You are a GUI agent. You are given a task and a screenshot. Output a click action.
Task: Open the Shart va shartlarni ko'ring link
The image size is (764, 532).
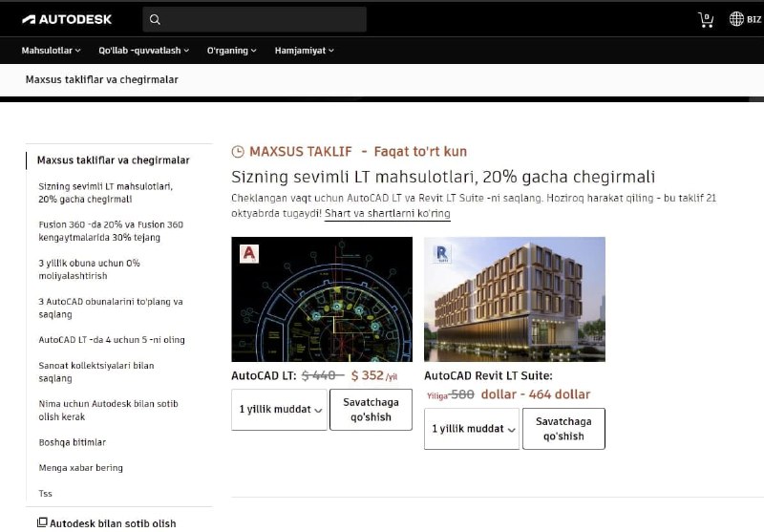click(388, 213)
